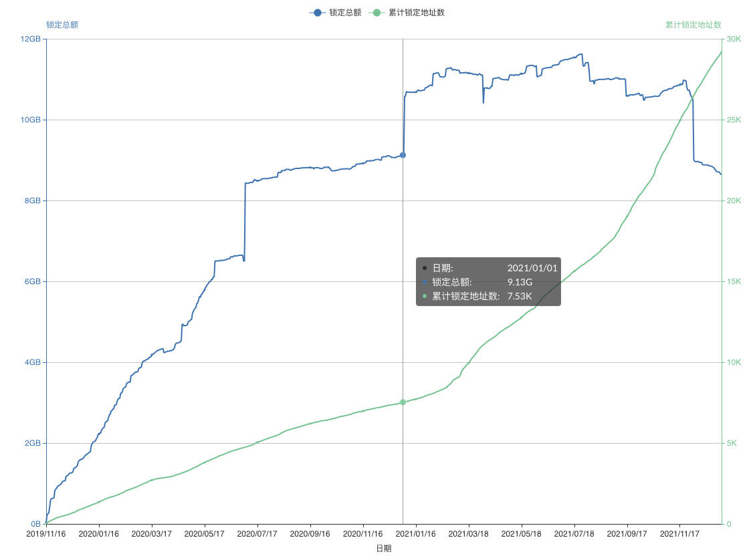Toggle the 锁定总额 legend series
The height and width of the screenshot is (560, 751).
[345, 13]
